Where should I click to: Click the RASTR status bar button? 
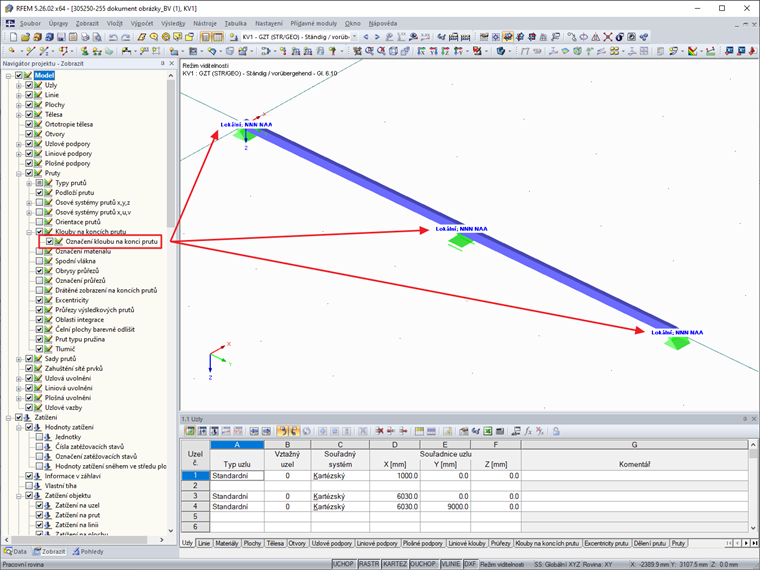click(369, 564)
